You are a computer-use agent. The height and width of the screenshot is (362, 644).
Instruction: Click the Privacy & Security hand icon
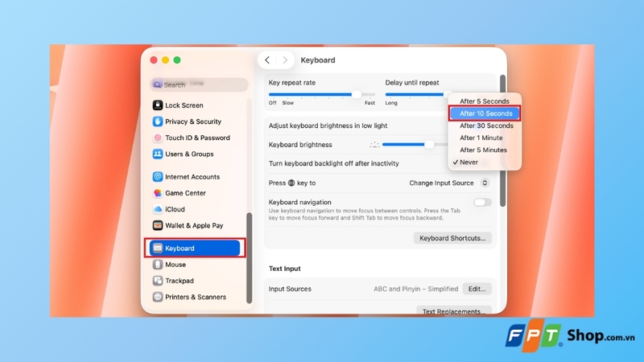pos(157,121)
